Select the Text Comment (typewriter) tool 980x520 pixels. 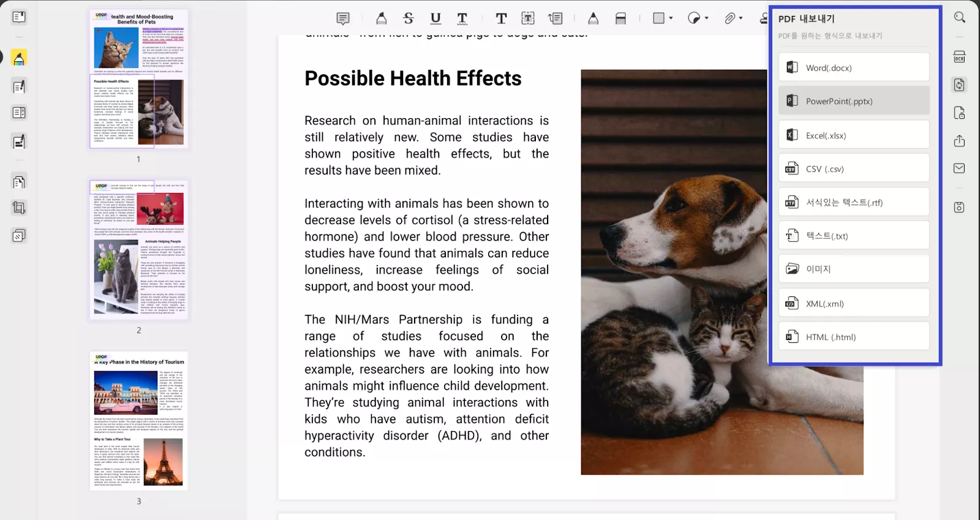[x=501, y=18]
